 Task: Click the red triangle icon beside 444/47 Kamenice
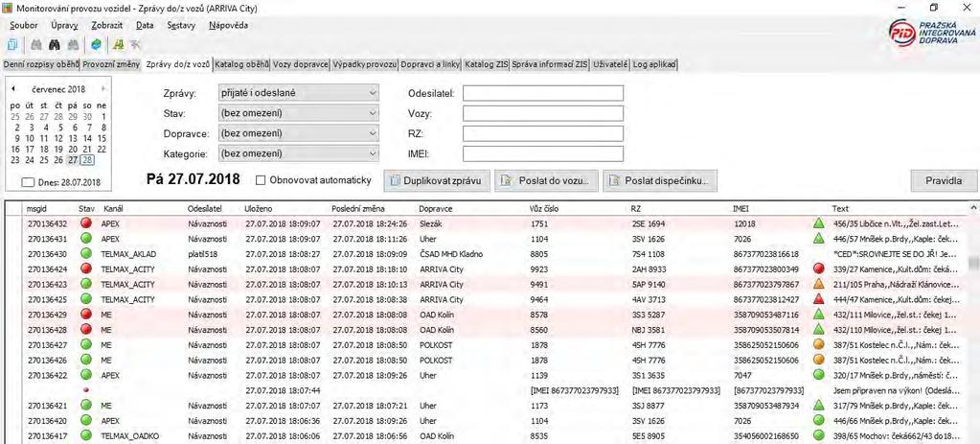(x=819, y=299)
